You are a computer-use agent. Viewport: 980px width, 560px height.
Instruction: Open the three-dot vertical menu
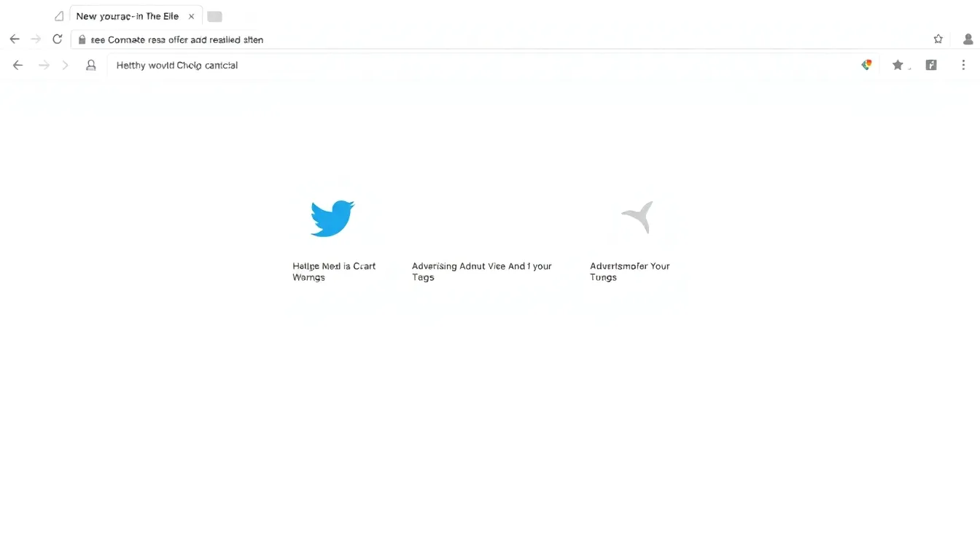coord(963,65)
